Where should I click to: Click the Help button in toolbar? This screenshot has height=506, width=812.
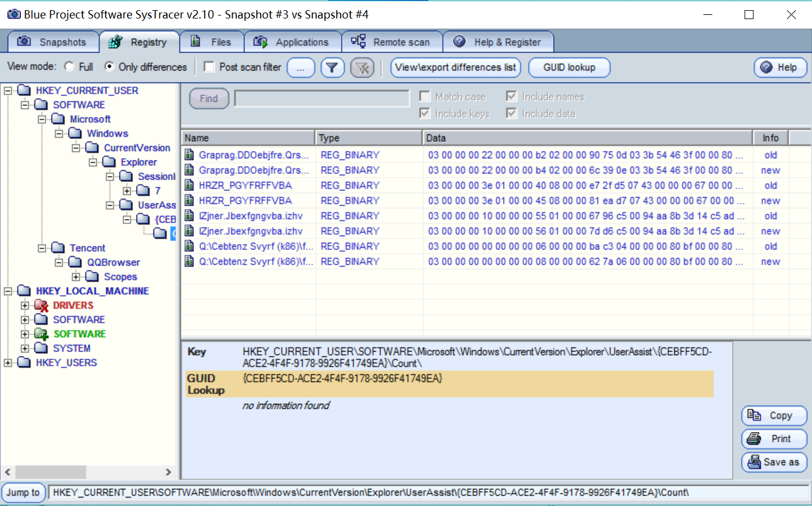[780, 67]
